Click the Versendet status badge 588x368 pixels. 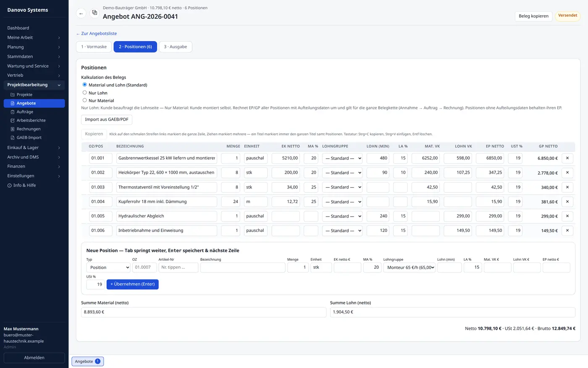click(568, 16)
